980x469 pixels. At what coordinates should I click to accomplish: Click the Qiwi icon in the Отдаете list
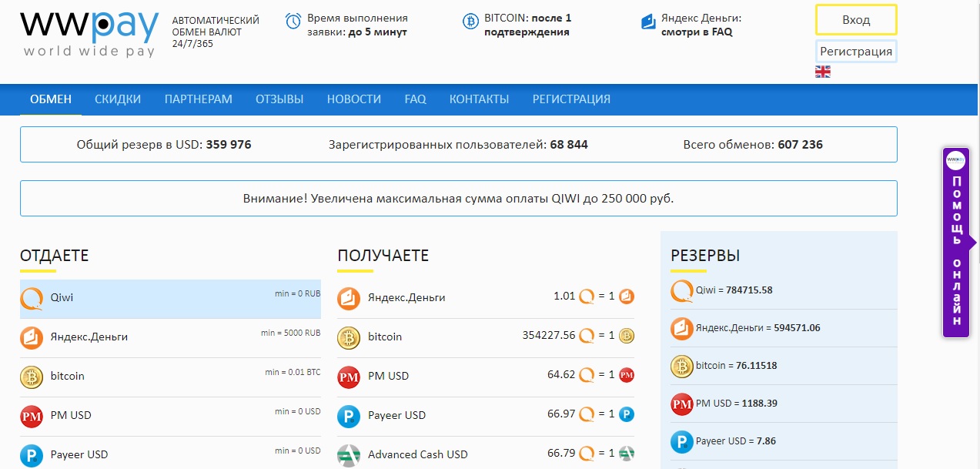coord(32,298)
